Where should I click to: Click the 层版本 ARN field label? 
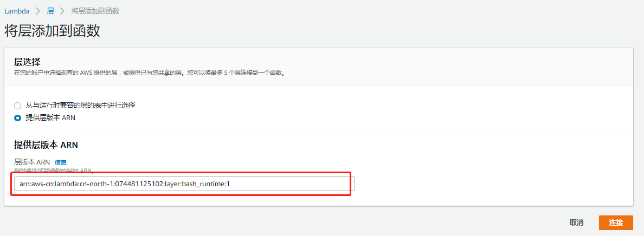point(32,162)
